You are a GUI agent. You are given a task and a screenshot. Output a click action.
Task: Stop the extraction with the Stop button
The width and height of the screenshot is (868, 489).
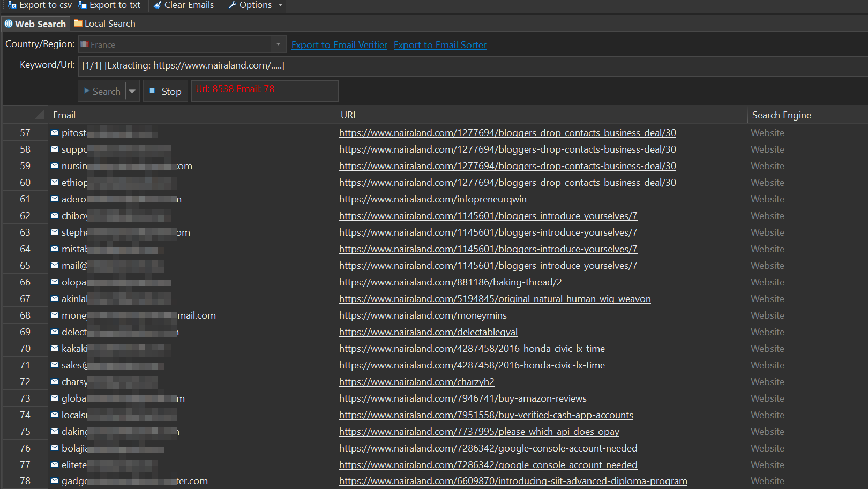pyautogui.click(x=166, y=92)
